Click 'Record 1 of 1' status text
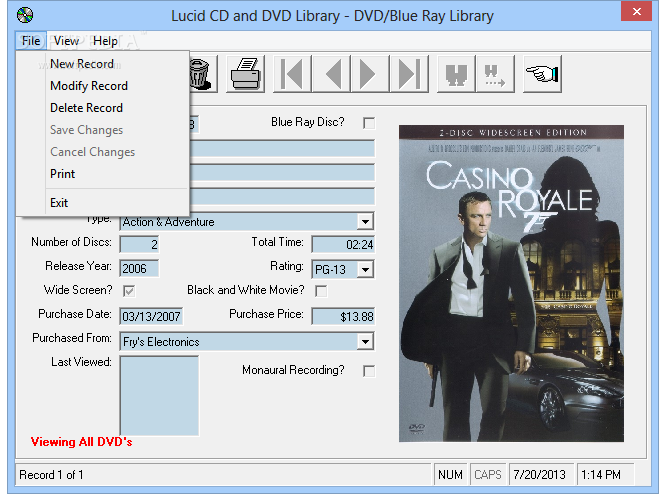Screen dimensions: 659x494 coord(51,475)
